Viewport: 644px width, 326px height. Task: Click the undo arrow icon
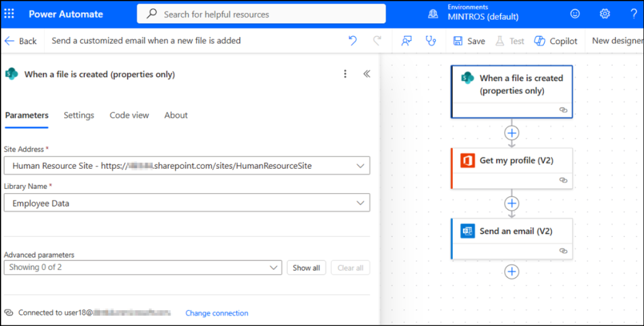coord(352,40)
